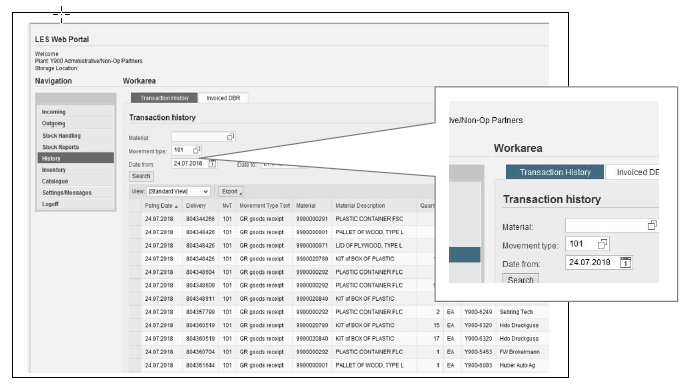Click Material input field in enlarged callout
Image resolution: width=695 pixels, height=387 pixels.
tap(612, 226)
